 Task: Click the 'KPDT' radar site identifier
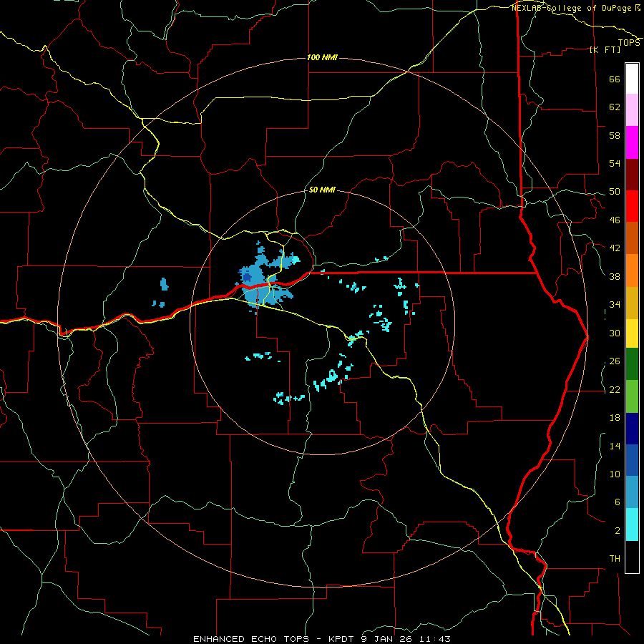point(342,639)
